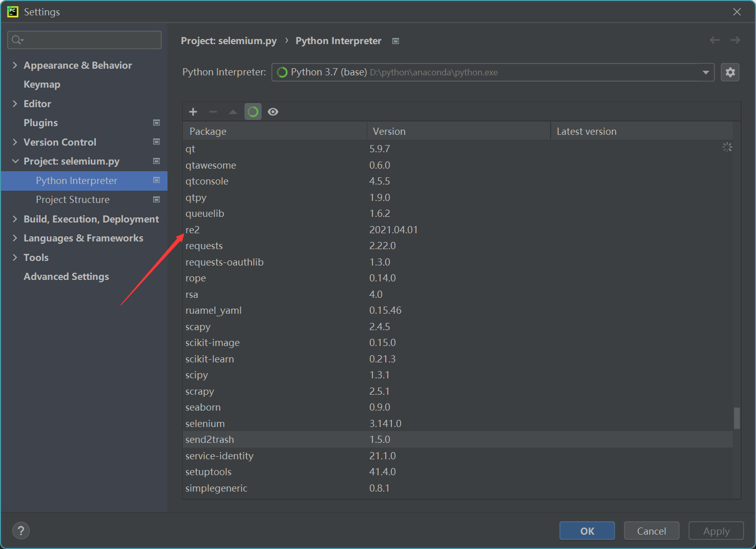Click the minus icon to uninstall package
756x549 pixels.
(x=213, y=112)
